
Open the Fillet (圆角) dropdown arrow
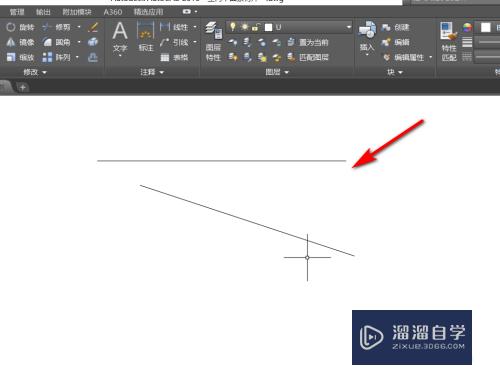tap(79, 42)
